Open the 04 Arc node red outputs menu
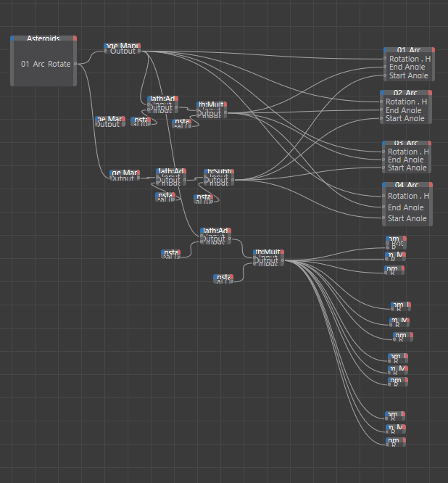Viewport: 448px width, 483px height. pos(430,185)
